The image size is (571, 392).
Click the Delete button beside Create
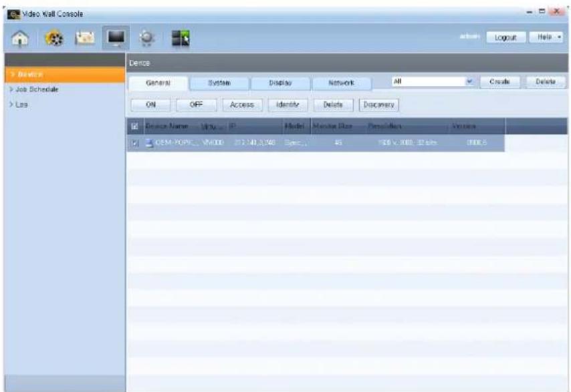[x=546, y=82]
